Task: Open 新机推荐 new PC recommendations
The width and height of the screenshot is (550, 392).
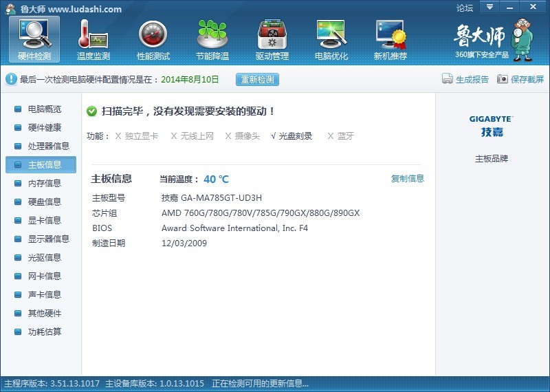Action: (x=390, y=40)
